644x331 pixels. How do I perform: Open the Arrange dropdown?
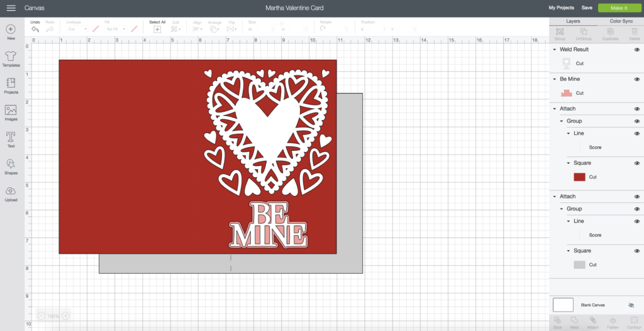[x=215, y=29]
